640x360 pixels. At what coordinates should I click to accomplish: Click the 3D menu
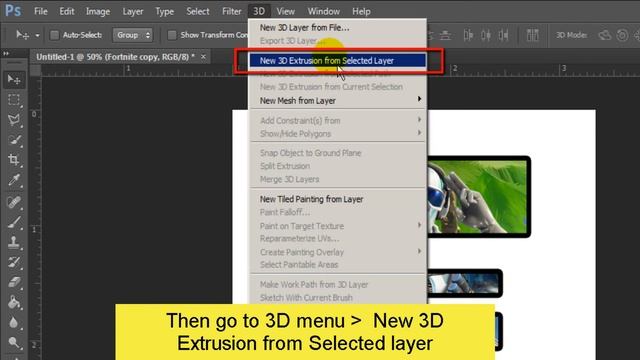click(259, 11)
